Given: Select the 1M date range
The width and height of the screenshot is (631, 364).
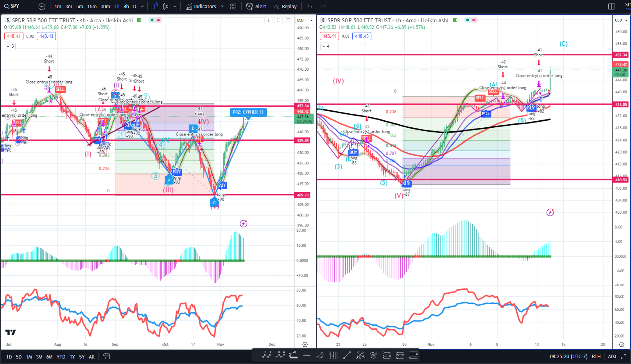Looking at the screenshot, I should click(x=29, y=357).
